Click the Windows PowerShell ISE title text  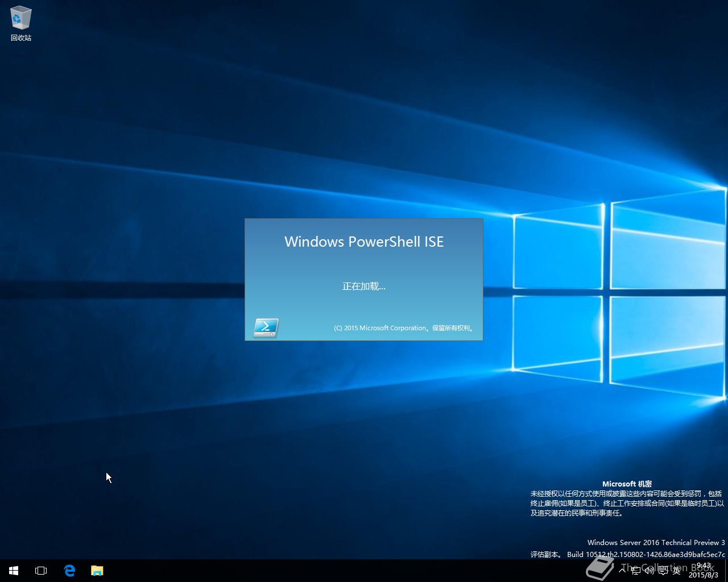tap(364, 242)
